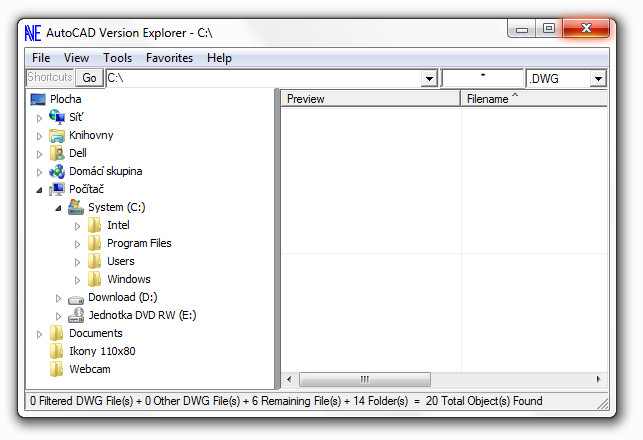Viewport: 643px width, 440px height.
Task: Select the Plocha tree label
Action: pyautogui.click(x=66, y=99)
